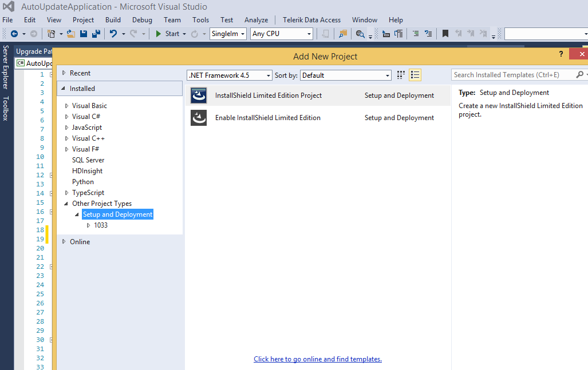Click the InstallShield Limited Edition Project icon
This screenshot has height=370, width=588.
pyautogui.click(x=198, y=96)
